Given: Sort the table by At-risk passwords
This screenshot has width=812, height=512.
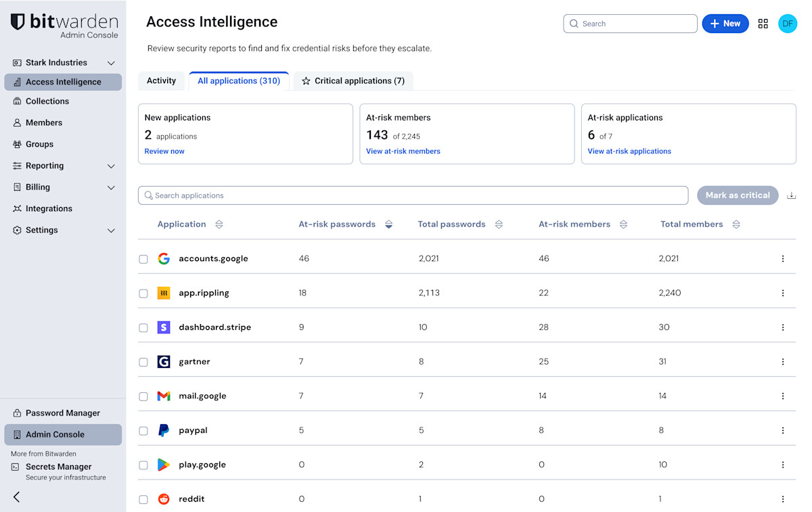Looking at the screenshot, I should click(x=388, y=224).
